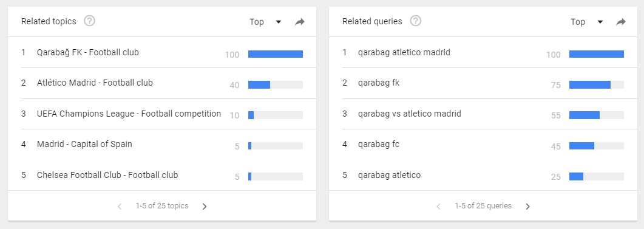Open the Atlético Madrid - Football club topic

[95, 83]
